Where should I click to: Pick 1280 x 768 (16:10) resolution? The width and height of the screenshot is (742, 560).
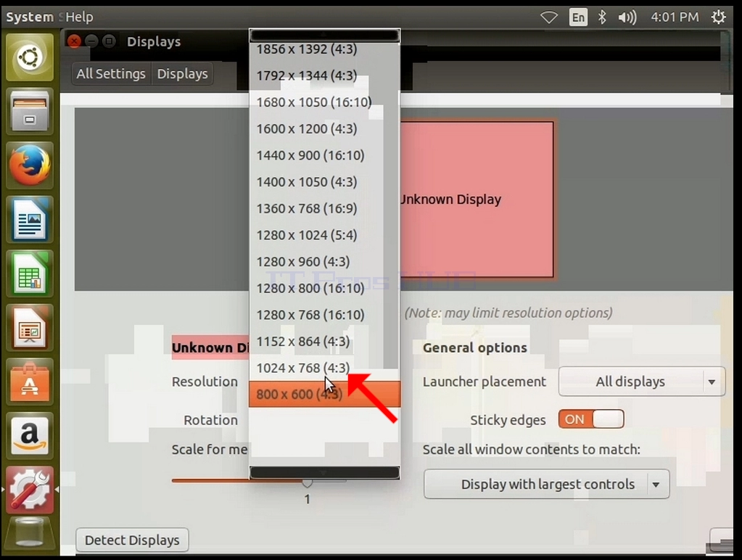324,315
